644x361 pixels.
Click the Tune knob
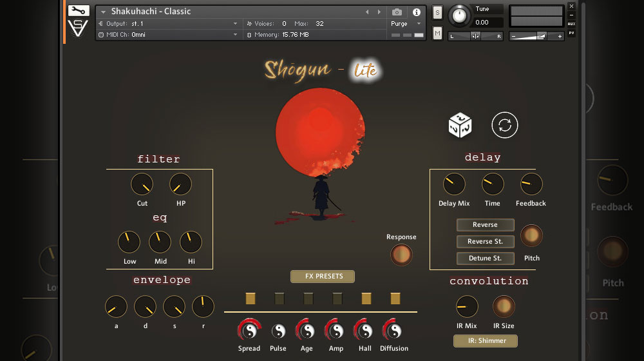[459, 15]
